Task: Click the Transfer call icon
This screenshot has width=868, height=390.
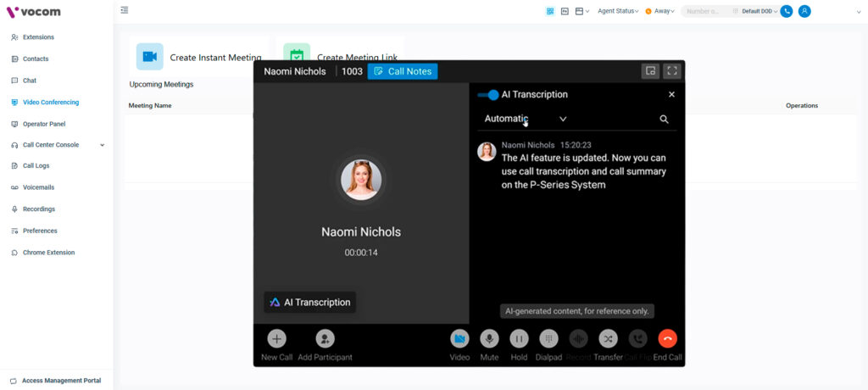Action: pos(608,339)
